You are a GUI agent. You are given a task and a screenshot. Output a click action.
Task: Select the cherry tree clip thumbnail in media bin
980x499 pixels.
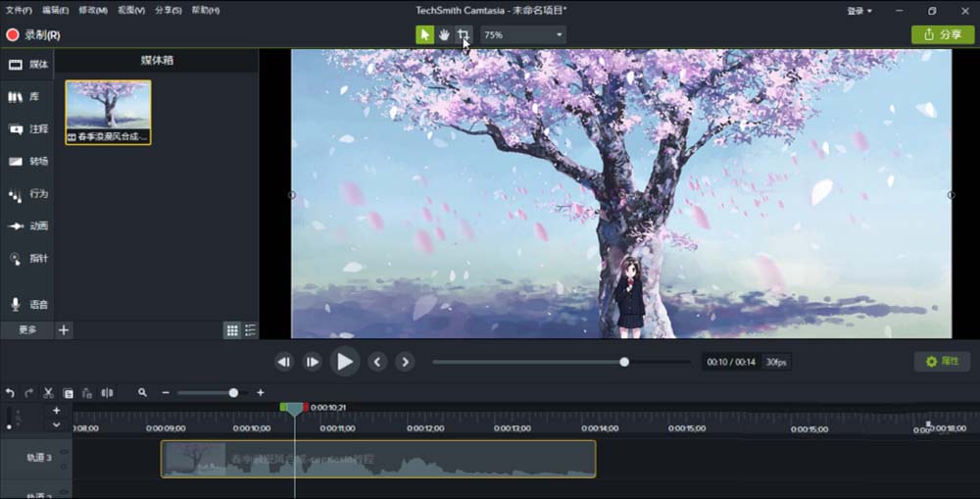tap(108, 113)
